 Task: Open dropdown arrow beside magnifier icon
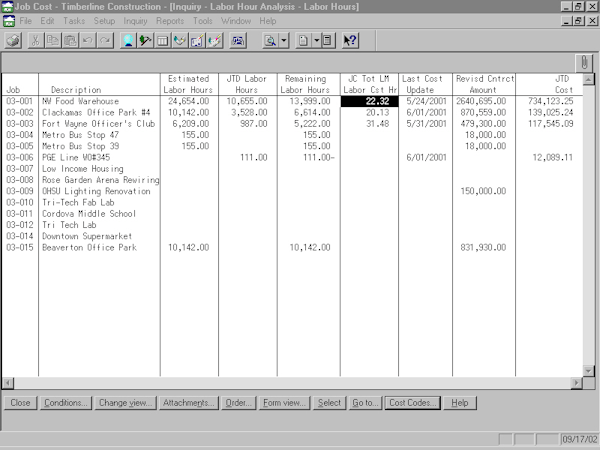(x=284, y=40)
